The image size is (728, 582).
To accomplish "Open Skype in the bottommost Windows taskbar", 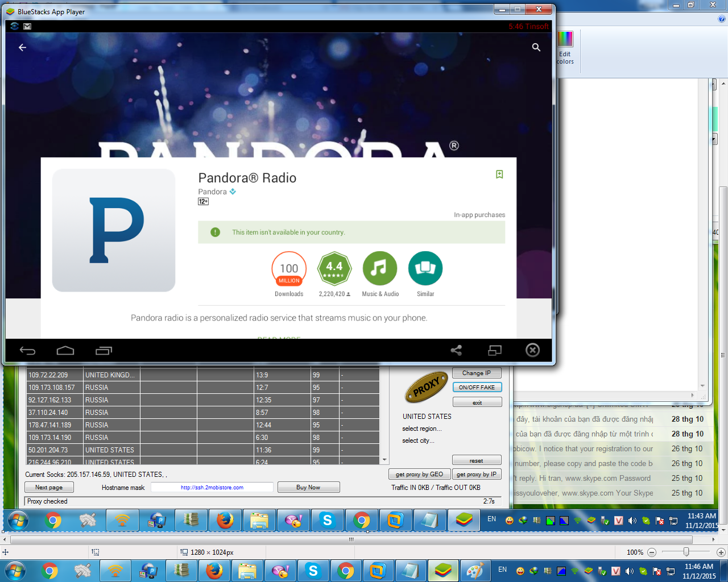I will 313,571.
